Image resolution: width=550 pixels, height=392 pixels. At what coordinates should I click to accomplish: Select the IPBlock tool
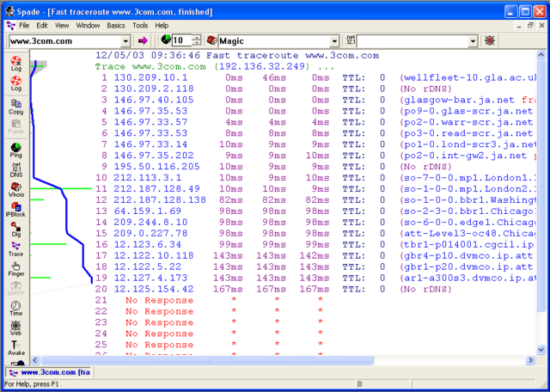pyautogui.click(x=16, y=210)
